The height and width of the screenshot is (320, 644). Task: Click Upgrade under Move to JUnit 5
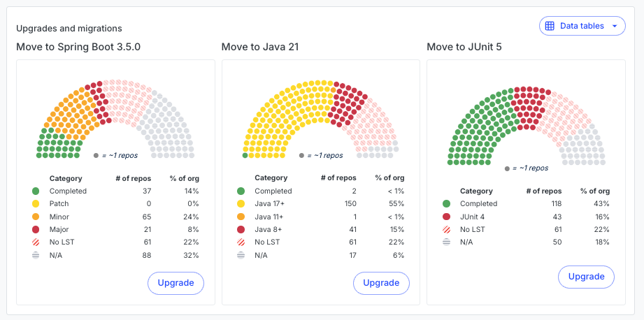point(586,277)
